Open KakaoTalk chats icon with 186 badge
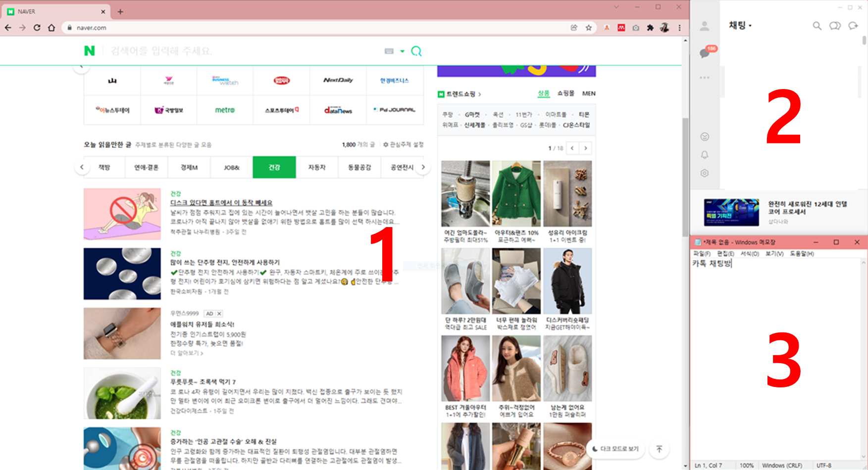 706,52
